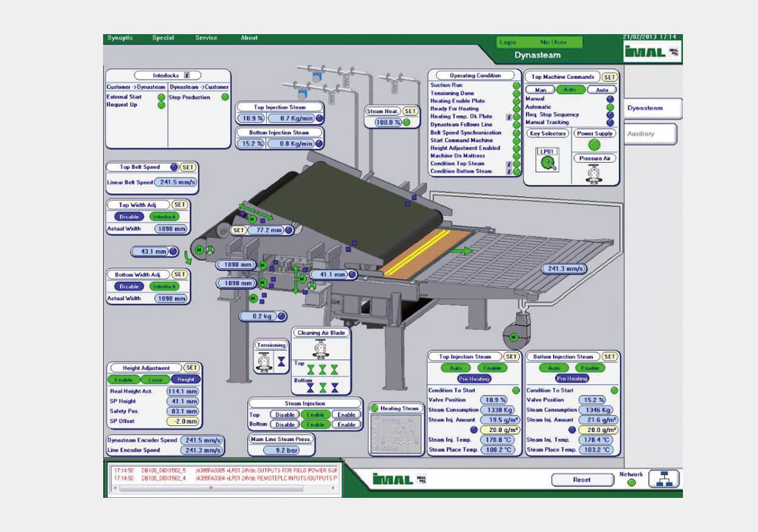Click the Reset button
This screenshot has height=532, width=758.
(x=581, y=480)
